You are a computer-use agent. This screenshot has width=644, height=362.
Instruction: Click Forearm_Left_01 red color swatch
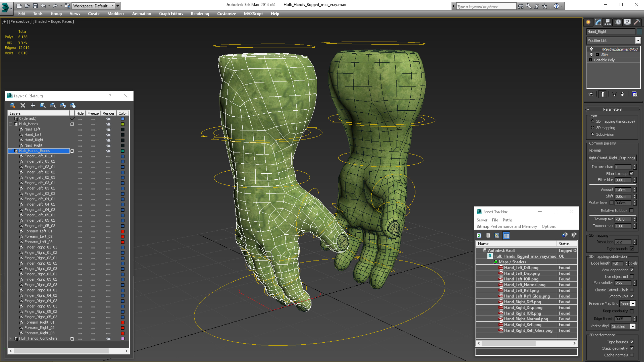click(123, 231)
